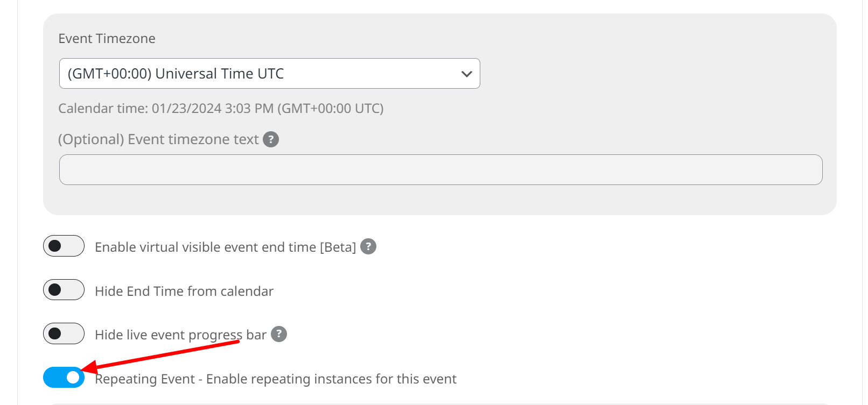Focus the optional event timezone text field
The image size is (868, 405).
(x=440, y=170)
